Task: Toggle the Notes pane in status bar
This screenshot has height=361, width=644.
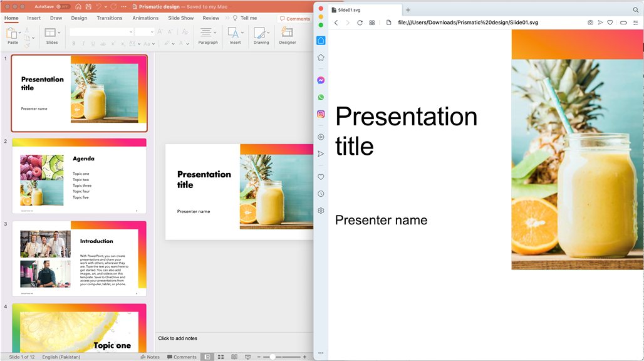Action: point(150,357)
